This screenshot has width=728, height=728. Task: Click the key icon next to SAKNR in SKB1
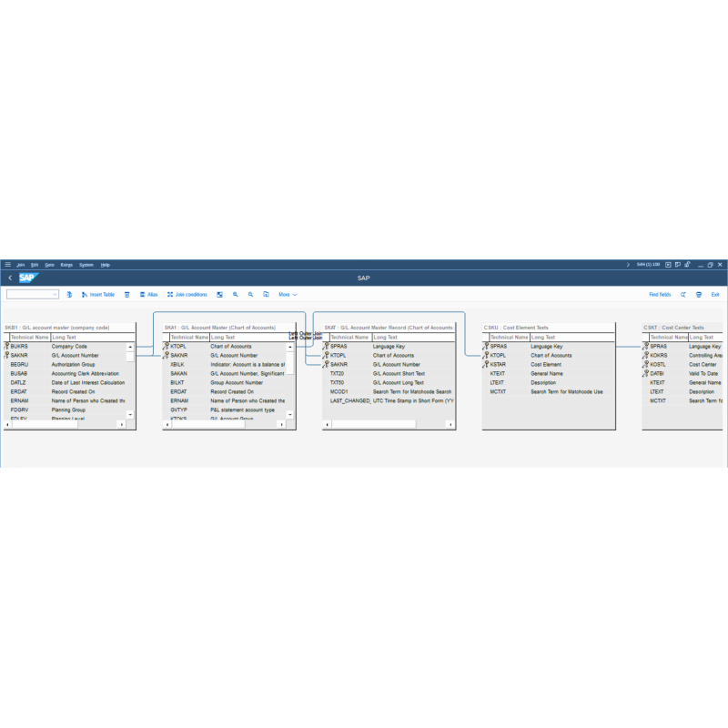pos(9,355)
